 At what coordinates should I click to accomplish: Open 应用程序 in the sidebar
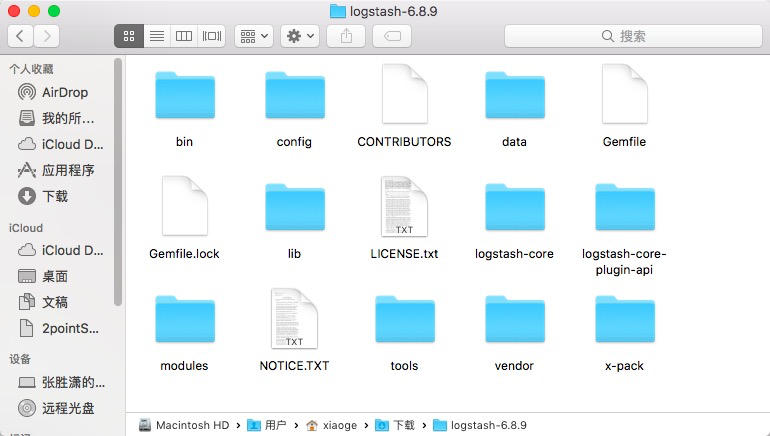[x=58, y=170]
